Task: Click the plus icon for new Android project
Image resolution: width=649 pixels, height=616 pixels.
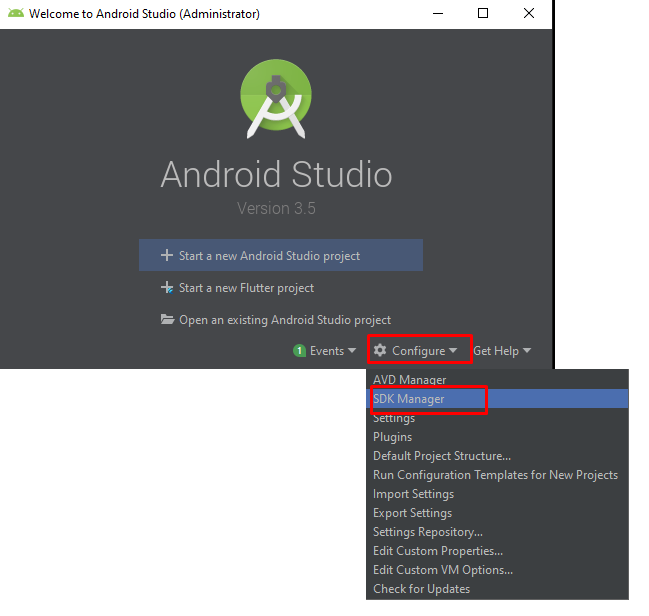Action: point(167,256)
